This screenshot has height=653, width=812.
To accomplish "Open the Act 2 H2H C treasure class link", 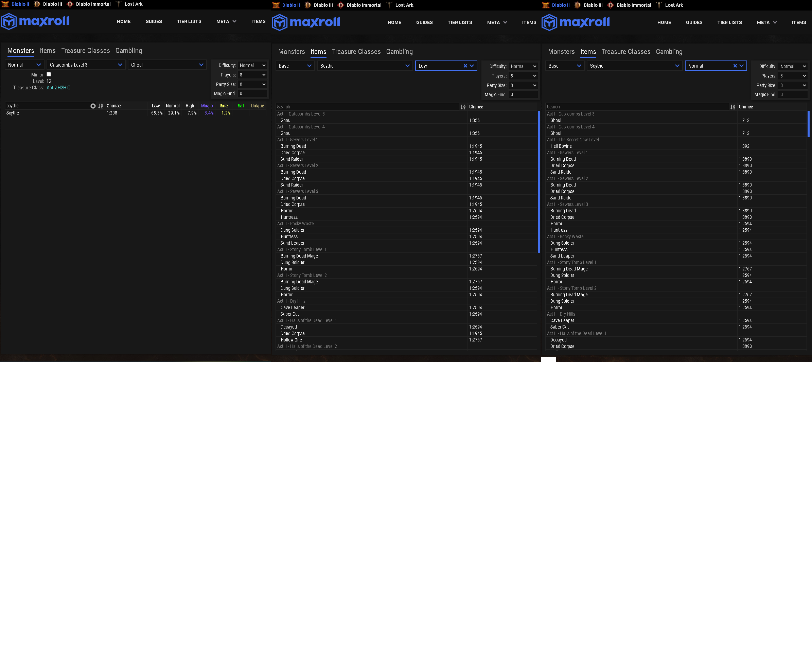I will (58, 88).
